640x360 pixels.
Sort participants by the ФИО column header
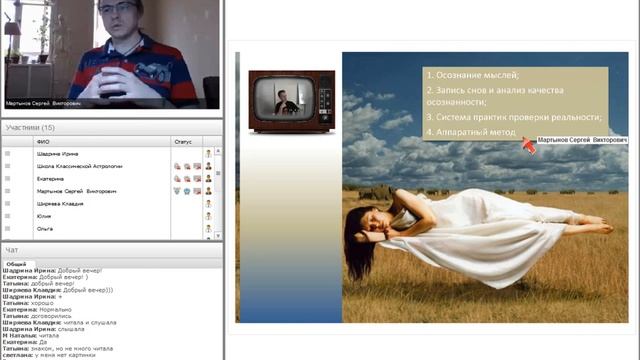pos(102,142)
